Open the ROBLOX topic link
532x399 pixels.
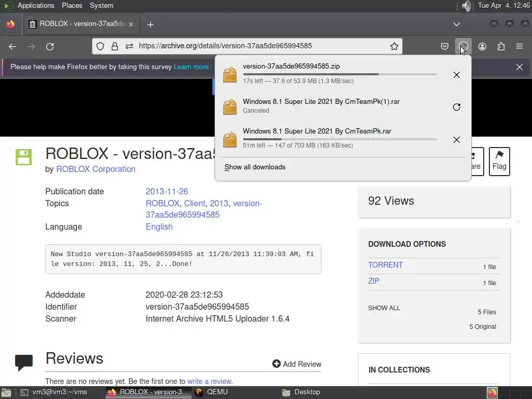(x=162, y=203)
